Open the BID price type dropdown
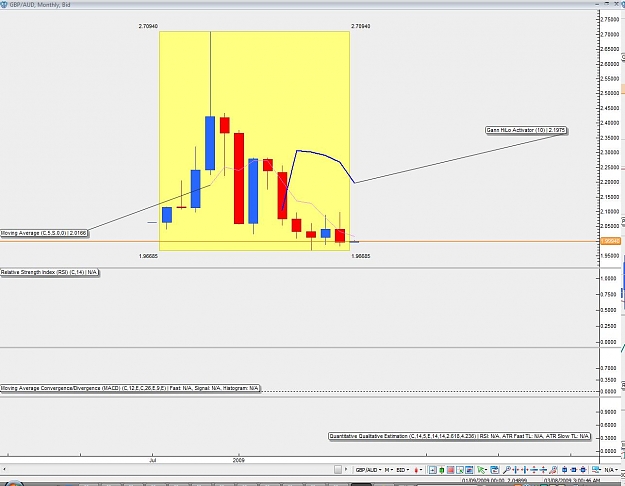 (403, 470)
